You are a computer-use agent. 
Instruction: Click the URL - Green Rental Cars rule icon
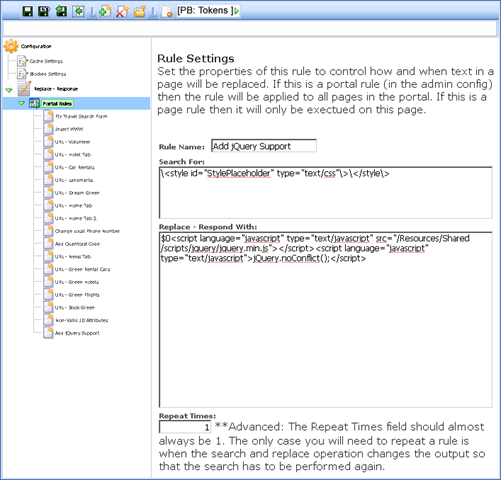point(48,269)
